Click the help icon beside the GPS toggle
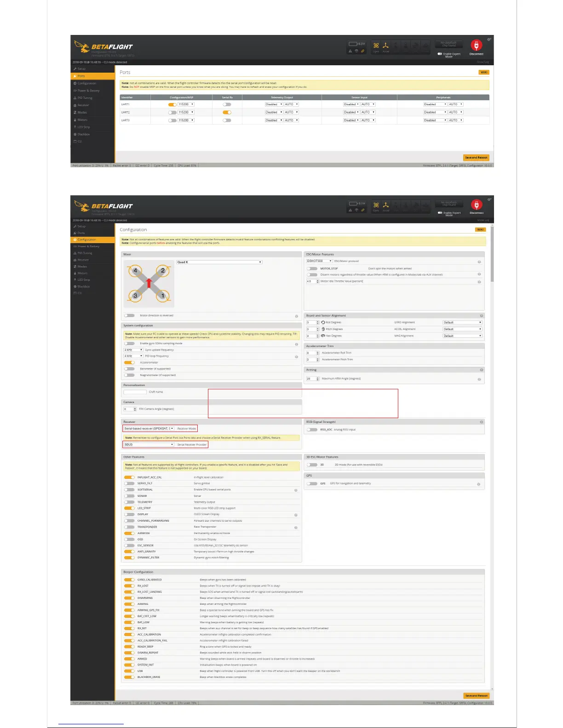Screen dimensions: 563x728 click(479, 484)
